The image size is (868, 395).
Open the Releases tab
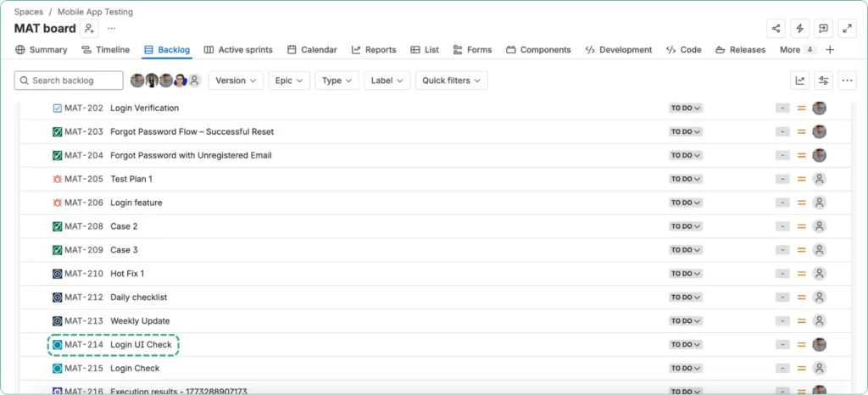[740, 50]
